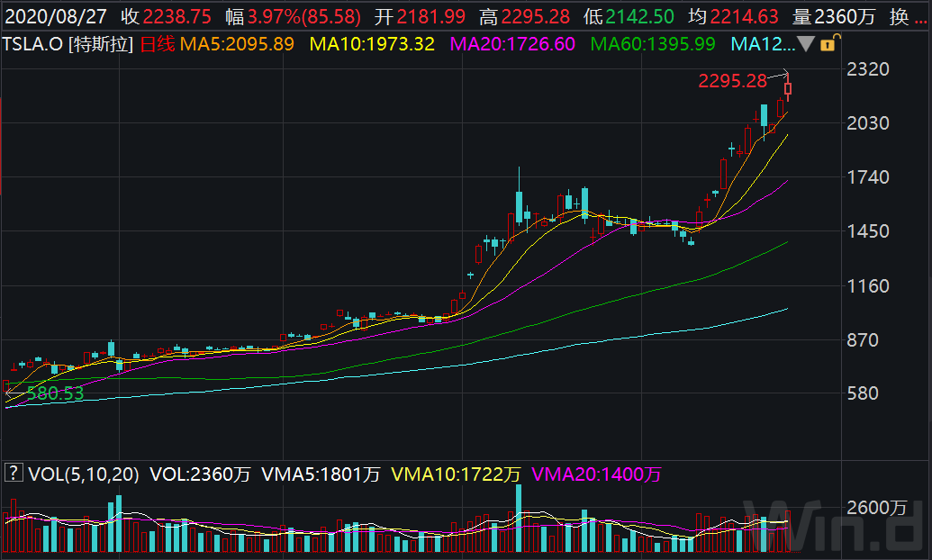Click the 870 price axis label

tap(863, 340)
